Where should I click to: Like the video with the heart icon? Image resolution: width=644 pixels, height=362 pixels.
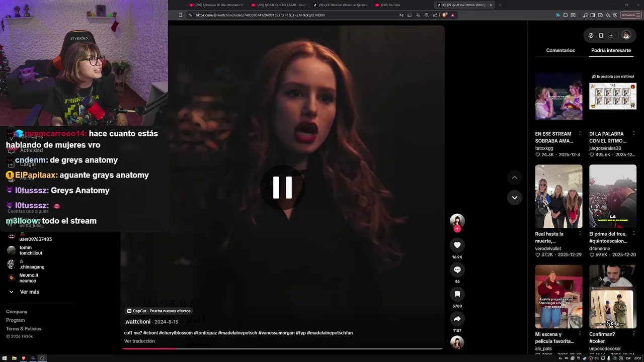(x=457, y=245)
